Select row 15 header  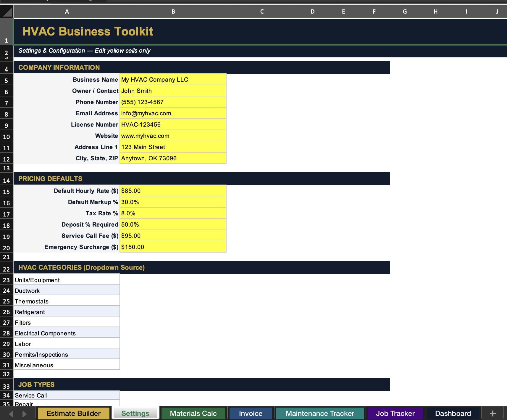tap(7, 191)
